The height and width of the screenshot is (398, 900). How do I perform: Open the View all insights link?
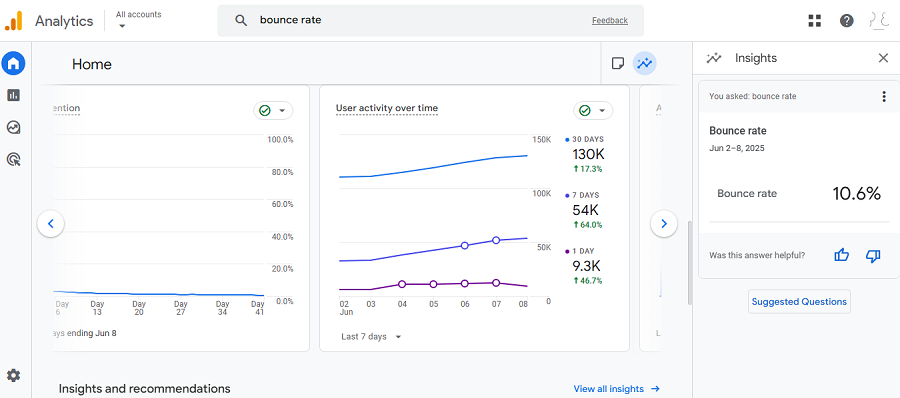pos(617,389)
